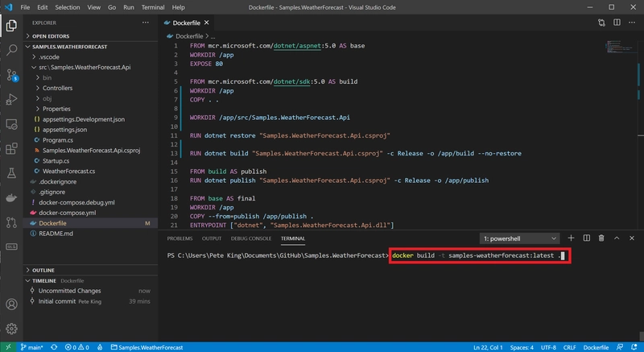The width and height of the screenshot is (644, 352).
Task: Open the Remote Explorer view
Action: click(11, 124)
